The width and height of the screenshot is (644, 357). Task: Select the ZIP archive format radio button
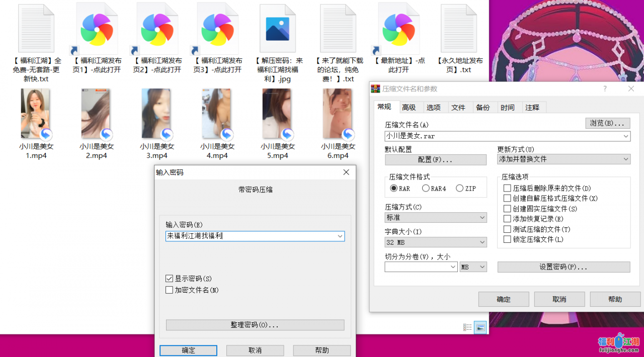pos(459,188)
